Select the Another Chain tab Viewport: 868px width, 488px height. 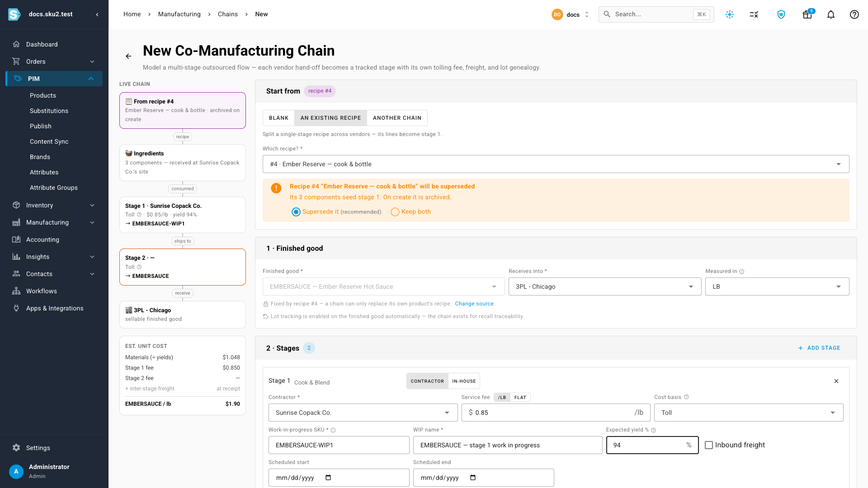397,118
